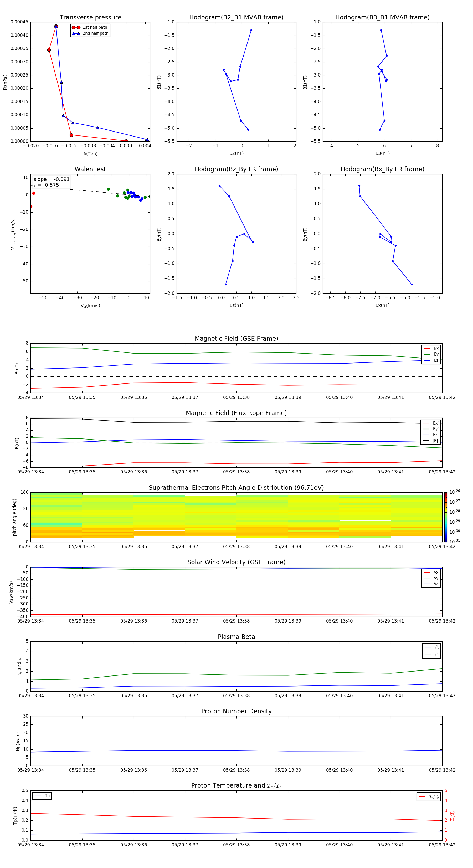Image resolution: width=473 pixels, height=868 pixels.
Task: Select the Te/Tp legend entry
Action: 429,796
